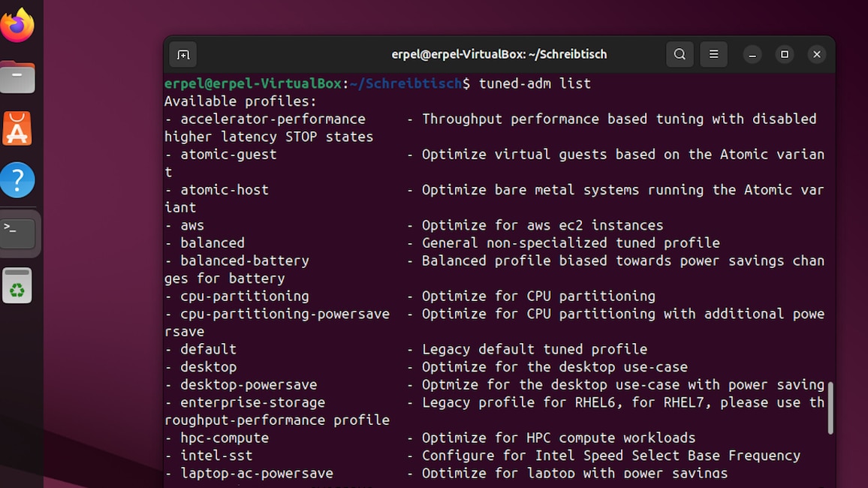Screen dimensions: 868x488
Task: Click the 'accelerator-performance' profile name
Action: (273, 119)
